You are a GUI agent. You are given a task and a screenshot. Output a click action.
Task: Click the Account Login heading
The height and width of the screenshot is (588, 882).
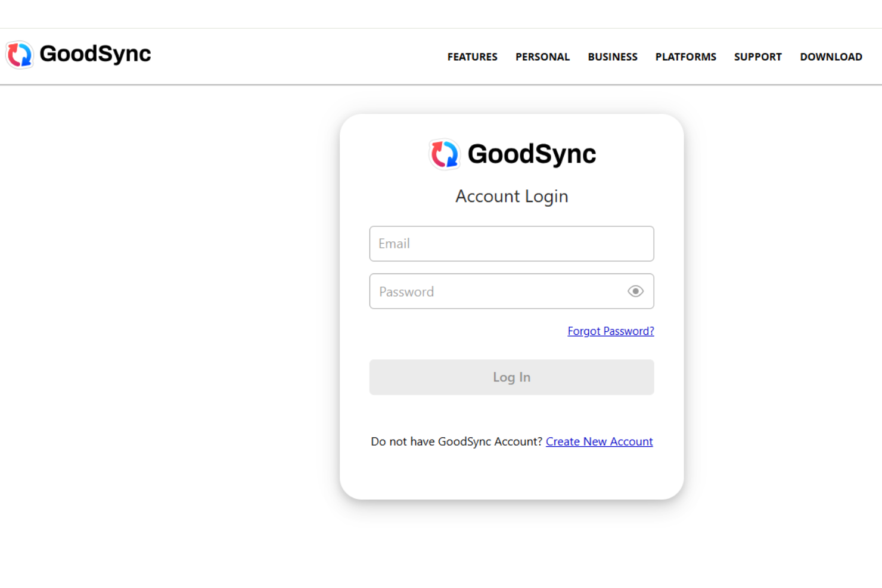click(512, 197)
